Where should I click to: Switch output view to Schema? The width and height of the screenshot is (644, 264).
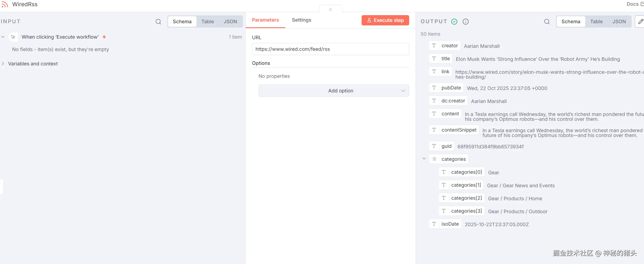click(x=571, y=22)
